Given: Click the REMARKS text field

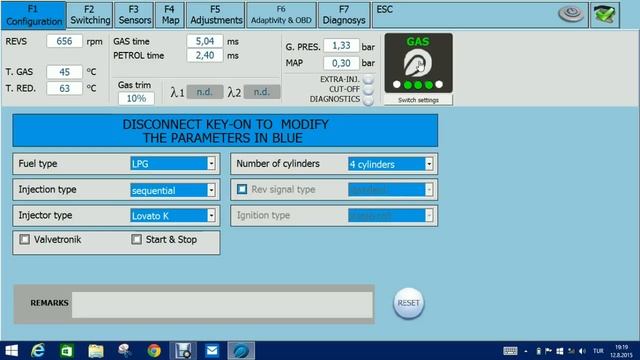Looking at the screenshot, I should pyautogui.click(x=222, y=304).
